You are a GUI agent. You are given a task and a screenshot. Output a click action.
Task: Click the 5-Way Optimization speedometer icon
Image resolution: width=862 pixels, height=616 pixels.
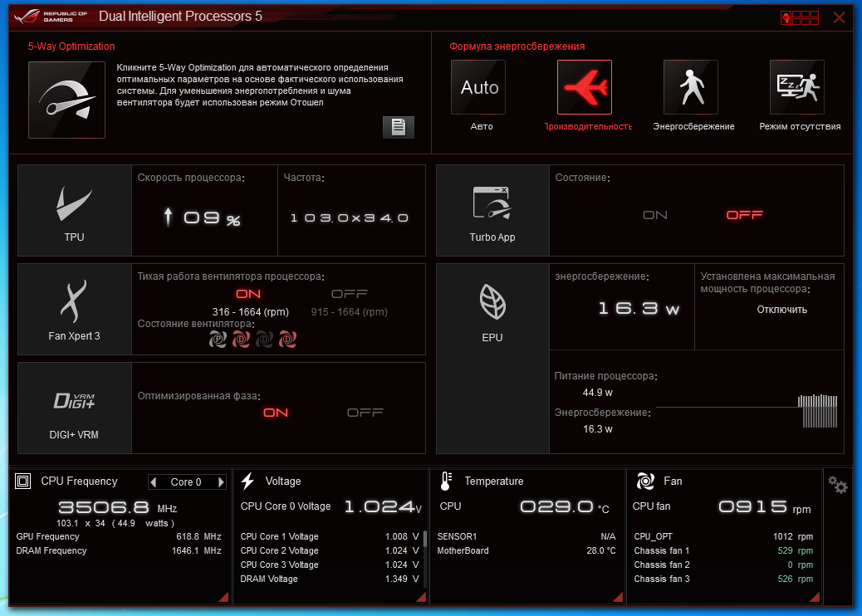pos(66,100)
